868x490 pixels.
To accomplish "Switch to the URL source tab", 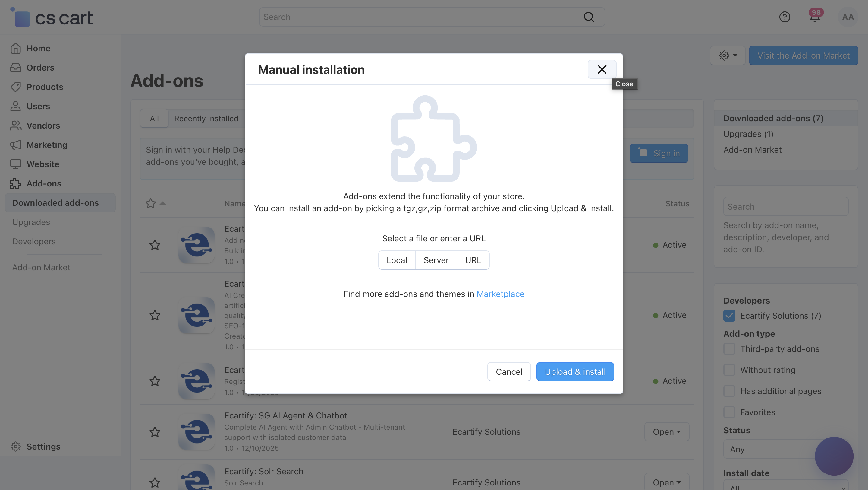I will pos(473,260).
